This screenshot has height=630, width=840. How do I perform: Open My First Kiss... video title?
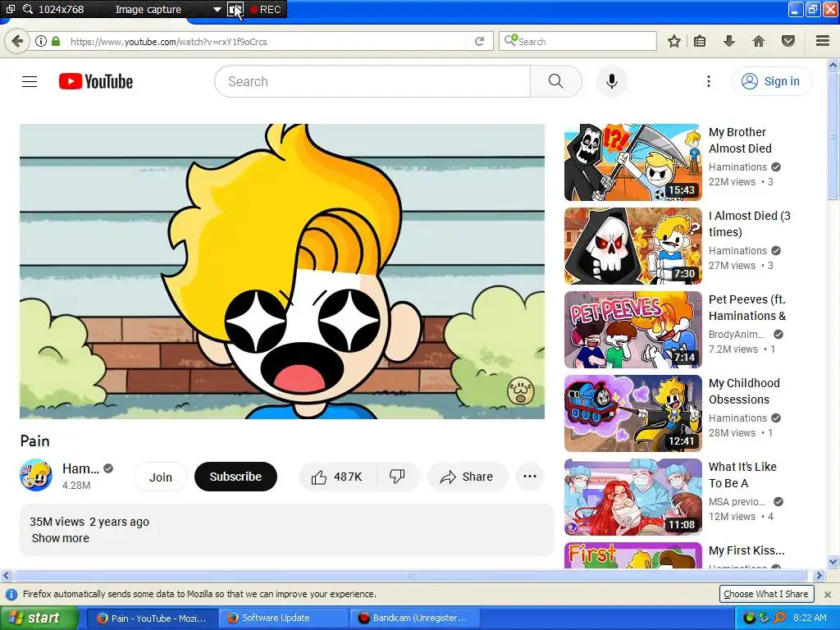(x=746, y=550)
